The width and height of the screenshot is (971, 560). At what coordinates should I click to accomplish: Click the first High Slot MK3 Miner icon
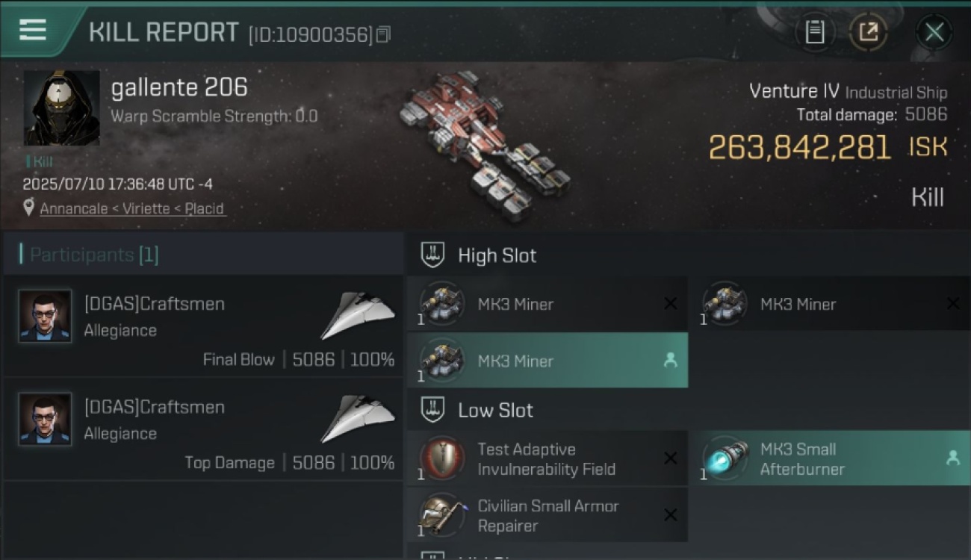[441, 303]
